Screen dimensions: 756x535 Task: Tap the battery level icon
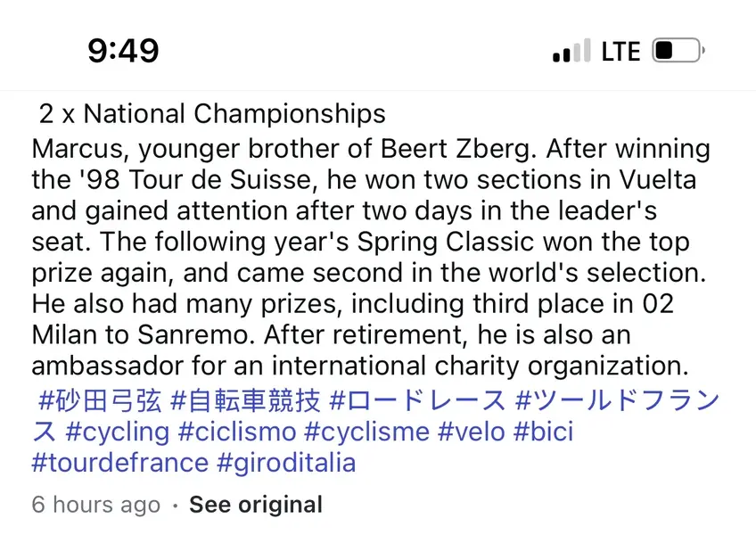(678, 50)
